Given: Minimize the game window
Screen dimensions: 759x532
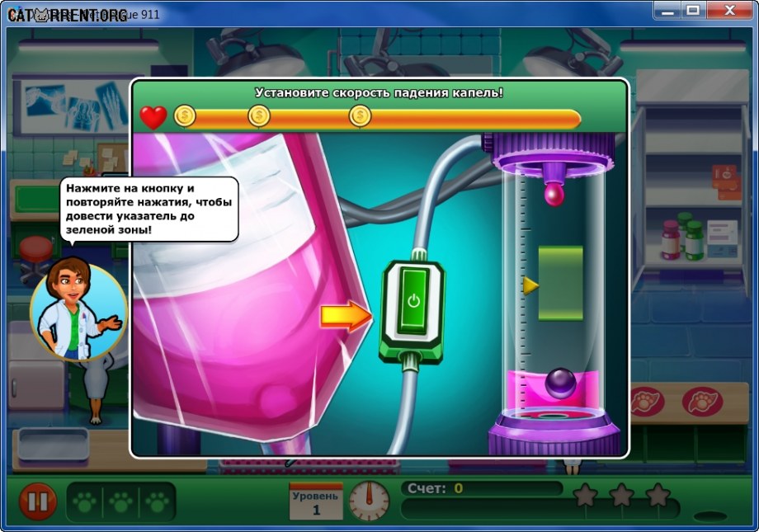Looking at the screenshot, I should pos(667,11).
